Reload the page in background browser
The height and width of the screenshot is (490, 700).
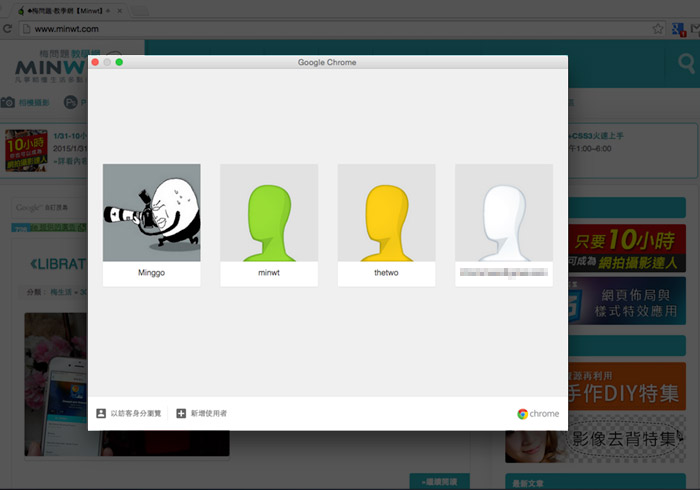coord(7,29)
